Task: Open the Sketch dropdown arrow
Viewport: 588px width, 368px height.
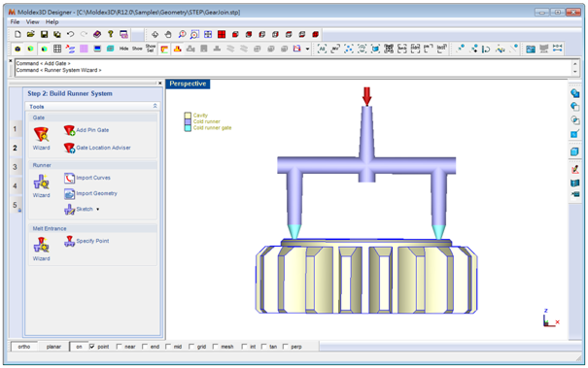Action: pos(98,209)
